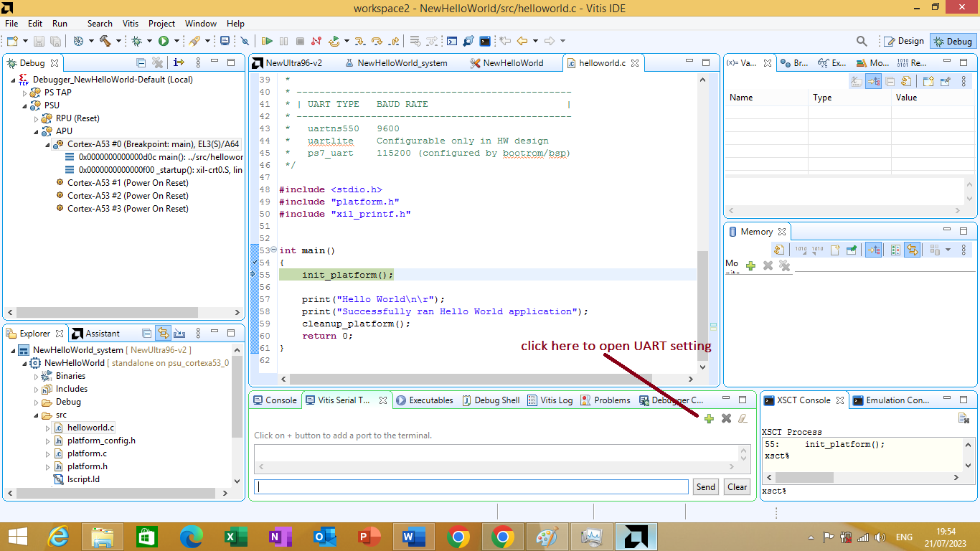Click Collapse All icon in Explorer view
This screenshot has width=980, height=551.
pyautogui.click(x=146, y=333)
